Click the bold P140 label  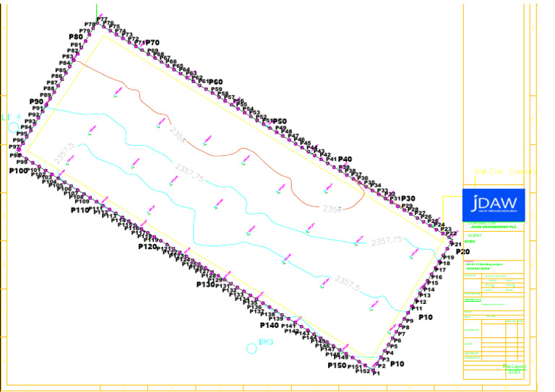coord(270,325)
